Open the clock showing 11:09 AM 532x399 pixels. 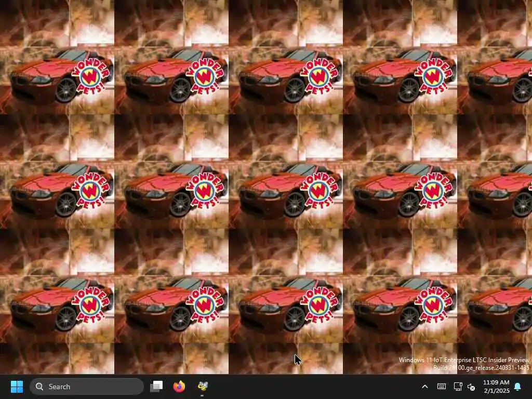496,387
